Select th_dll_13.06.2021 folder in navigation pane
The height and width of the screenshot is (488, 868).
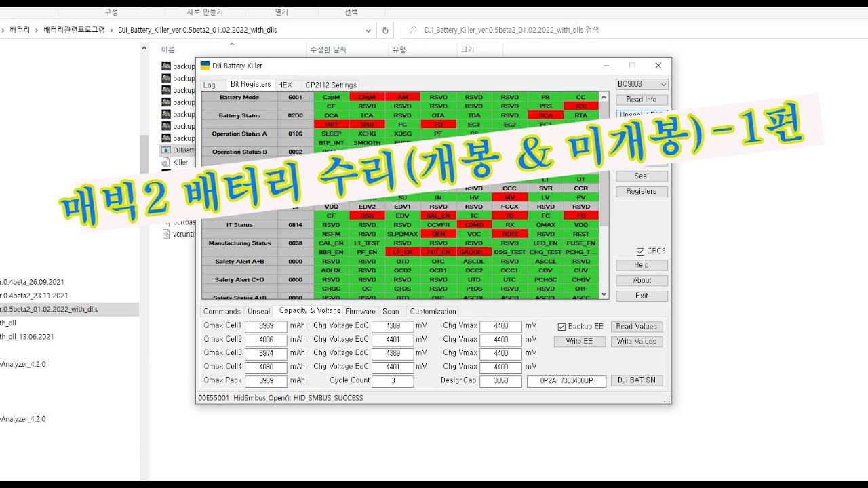[x=27, y=337]
